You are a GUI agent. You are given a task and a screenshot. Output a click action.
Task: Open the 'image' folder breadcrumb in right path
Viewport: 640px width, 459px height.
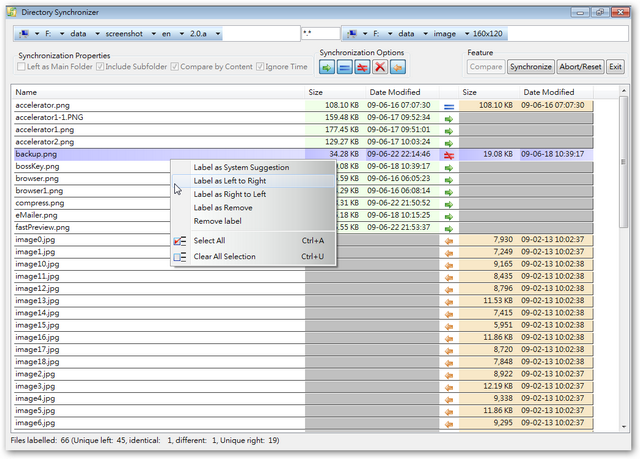tap(444, 33)
